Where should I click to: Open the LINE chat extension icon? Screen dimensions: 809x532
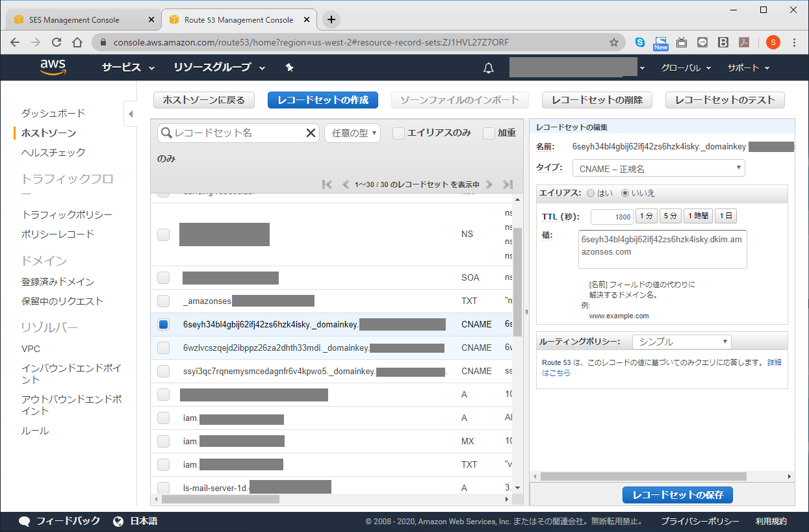click(702, 42)
